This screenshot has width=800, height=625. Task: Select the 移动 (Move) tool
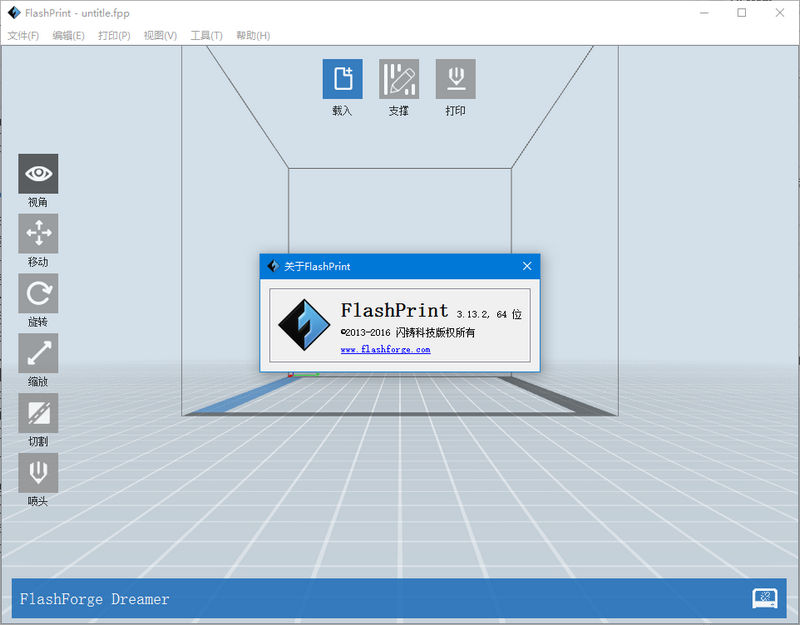click(x=38, y=233)
